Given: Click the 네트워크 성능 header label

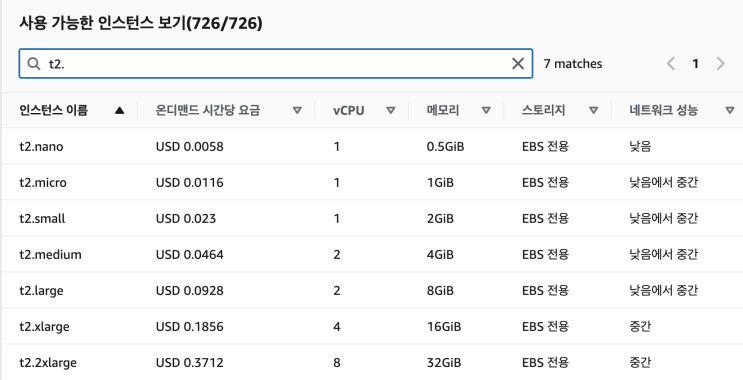Looking at the screenshot, I should (x=663, y=110).
